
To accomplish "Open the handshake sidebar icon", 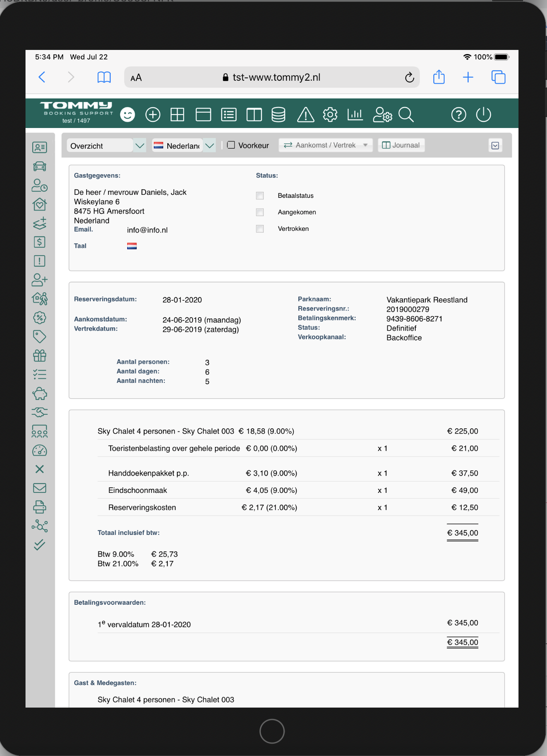I will tap(39, 412).
